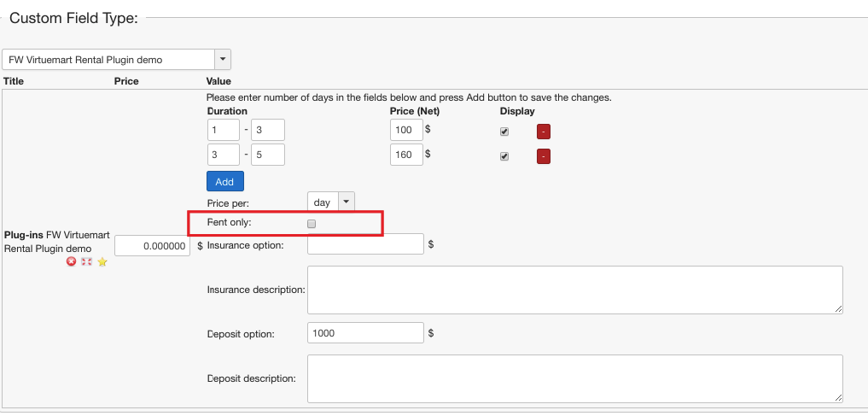Click the yellow star icon
This screenshot has height=416, width=868.
(x=102, y=262)
